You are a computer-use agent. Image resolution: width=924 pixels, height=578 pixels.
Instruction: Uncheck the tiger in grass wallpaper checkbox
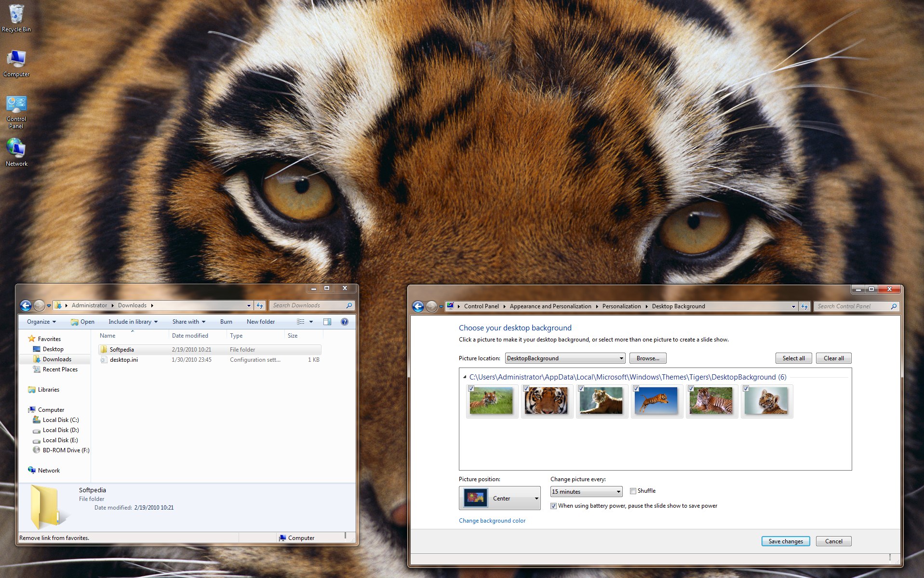(471, 389)
